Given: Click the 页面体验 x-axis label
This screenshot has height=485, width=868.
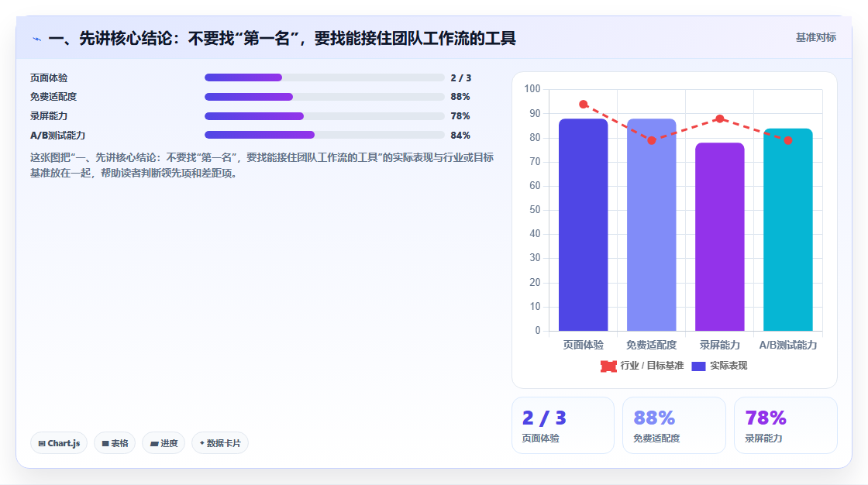Looking at the screenshot, I should click(x=584, y=345).
